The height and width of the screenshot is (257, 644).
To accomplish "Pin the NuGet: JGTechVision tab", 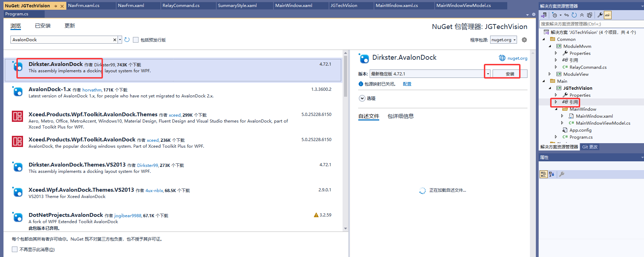I will tap(56, 6).
